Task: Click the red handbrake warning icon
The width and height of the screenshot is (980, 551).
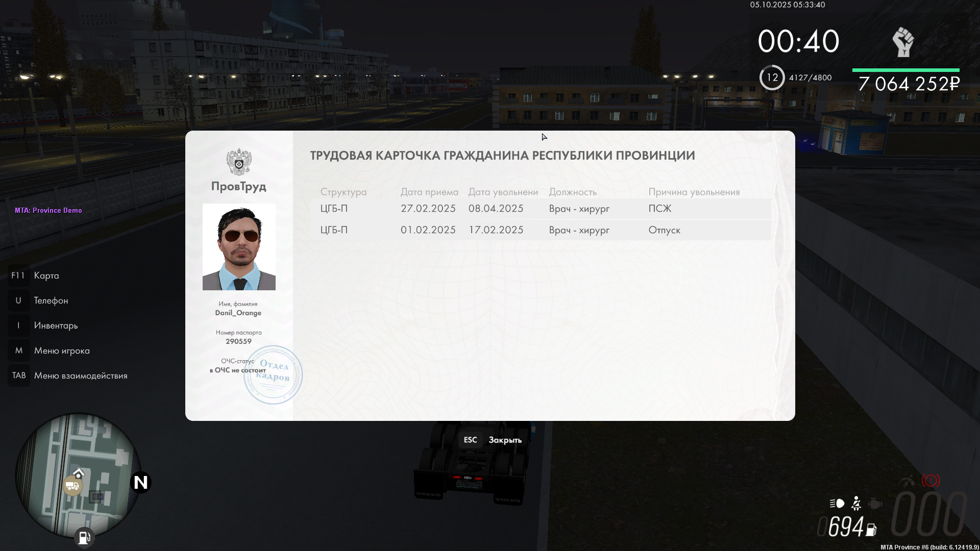Action: tap(930, 481)
